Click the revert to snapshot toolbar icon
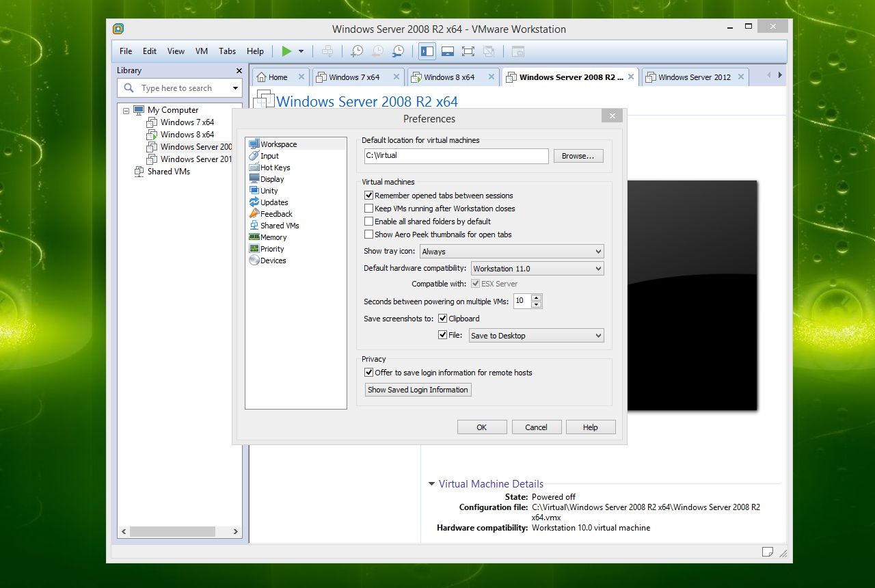Image resolution: width=875 pixels, height=588 pixels. click(x=377, y=51)
